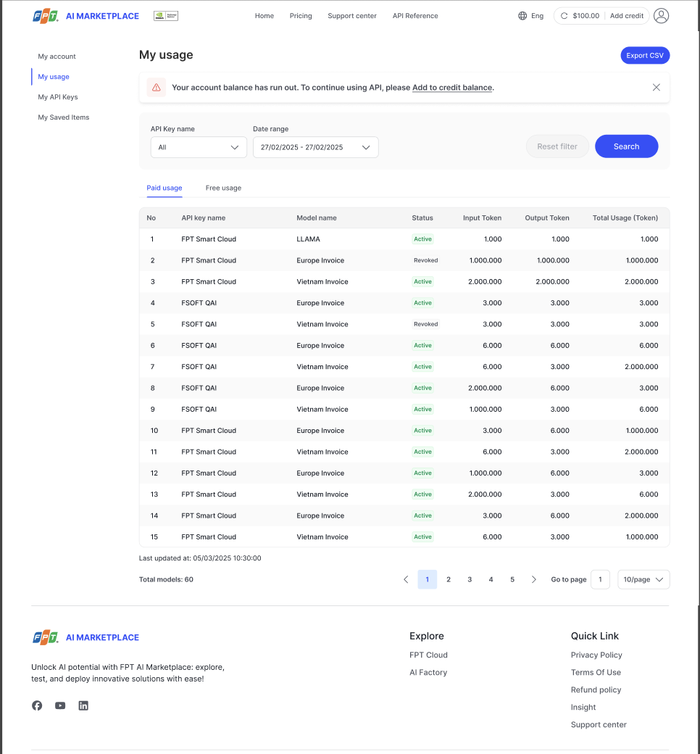Screen dimensions: 700x754
Task: Open the Date range dropdown
Action: coord(315,147)
